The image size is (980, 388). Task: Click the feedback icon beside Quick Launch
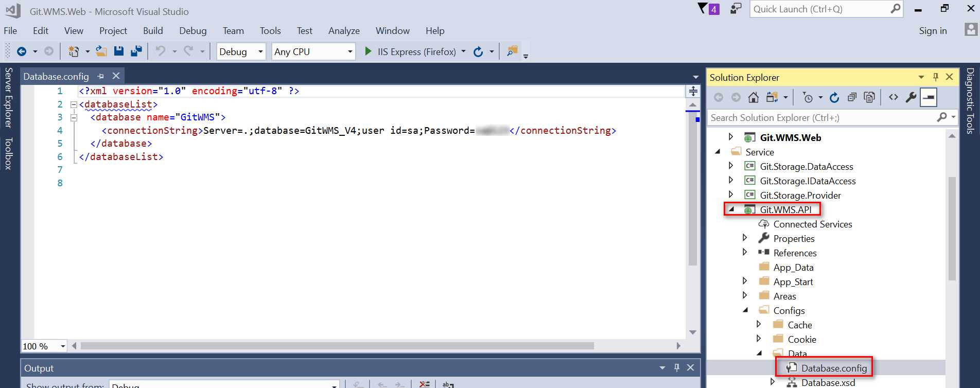pos(736,9)
